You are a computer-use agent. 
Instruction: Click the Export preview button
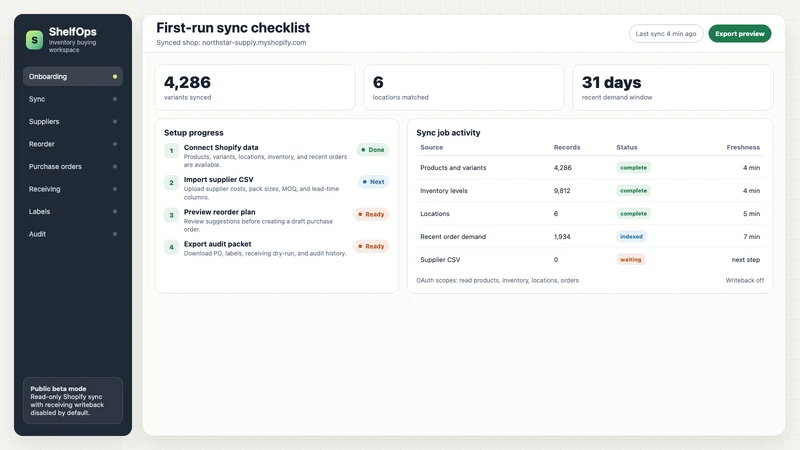coord(739,34)
